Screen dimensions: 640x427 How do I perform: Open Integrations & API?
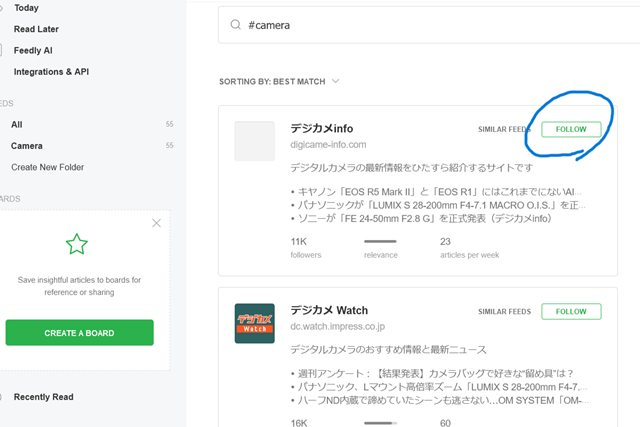tap(51, 72)
